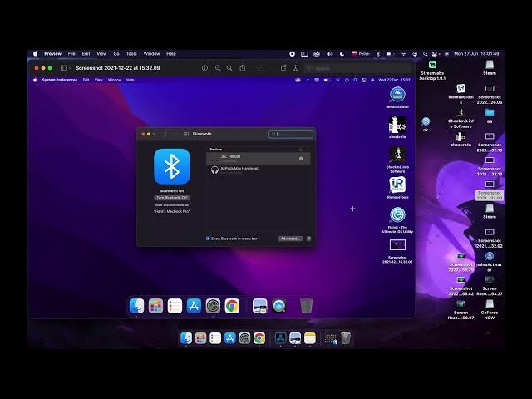The width and height of the screenshot is (532, 399).
Task: Select the Screen Reco...53.27 desktop file
Action: [490, 286]
